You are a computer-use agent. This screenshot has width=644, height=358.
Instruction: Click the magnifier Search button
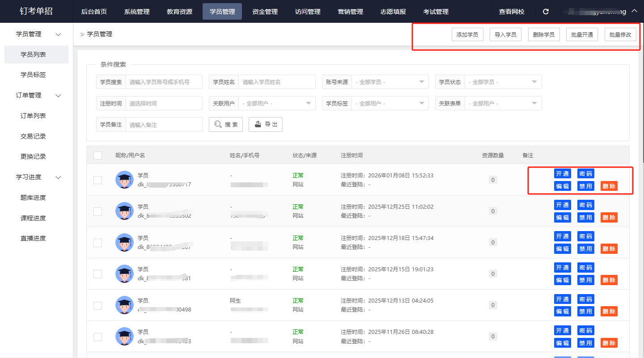click(226, 125)
